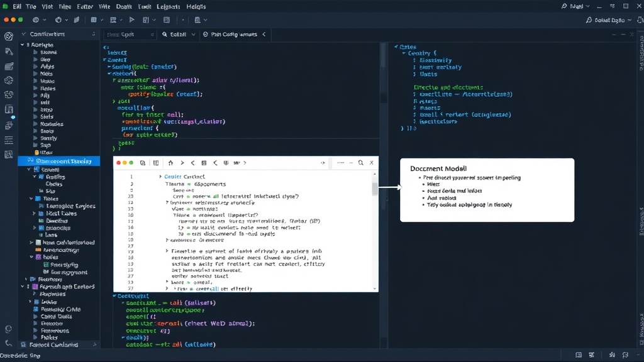The height and width of the screenshot is (362, 644).
Task: Click the split columns icon in popup toolbar
Action: (x=156, y=163)
